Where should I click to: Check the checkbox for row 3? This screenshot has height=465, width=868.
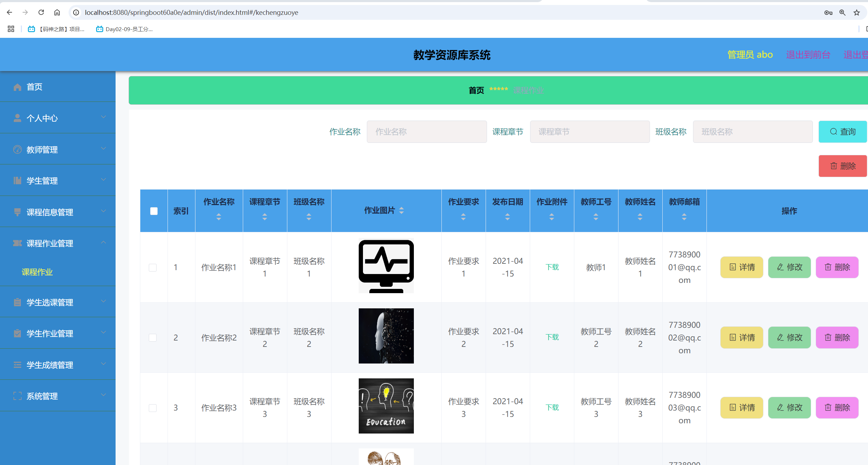pyautogui.click(x=153, y=408)
